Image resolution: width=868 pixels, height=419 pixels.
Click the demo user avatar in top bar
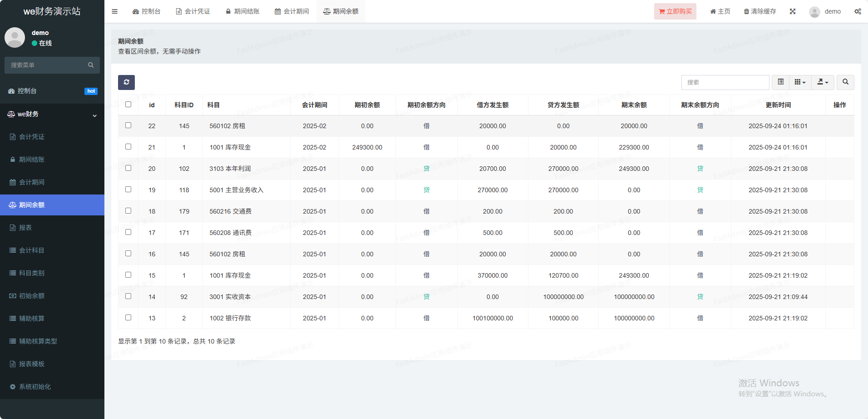point(814,12)
